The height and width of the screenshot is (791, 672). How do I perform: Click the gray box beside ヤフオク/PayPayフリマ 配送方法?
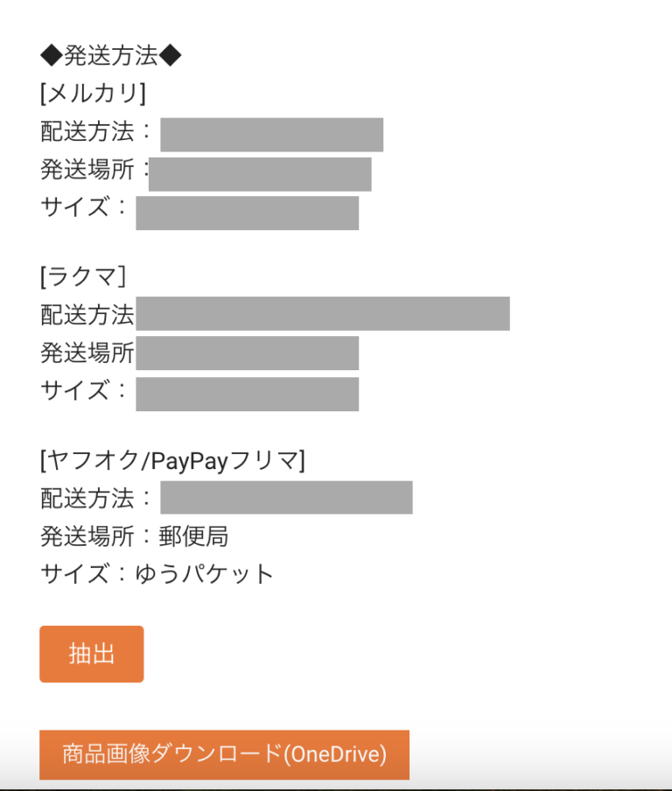(286, 497)
